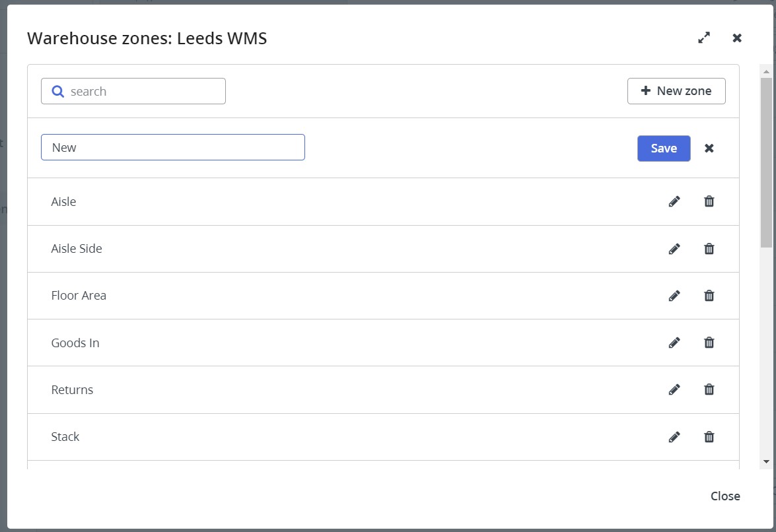Remove the Floor Area zone
This screenshot has height=532, width=776.
(x=709, y=296)
